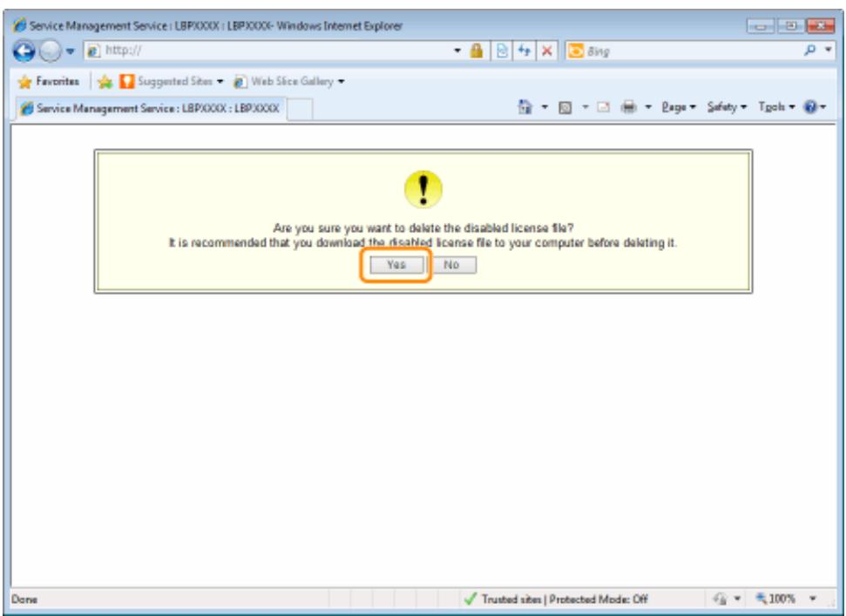This screenshot has width=846, height=616.
Task: Open a new blank tab
Action: [x=300, y=109]
